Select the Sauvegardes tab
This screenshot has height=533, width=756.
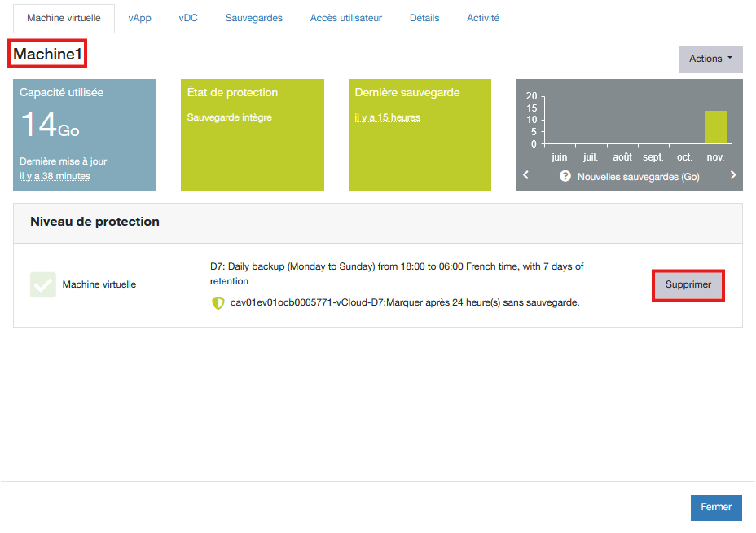[x=254, y=18]
